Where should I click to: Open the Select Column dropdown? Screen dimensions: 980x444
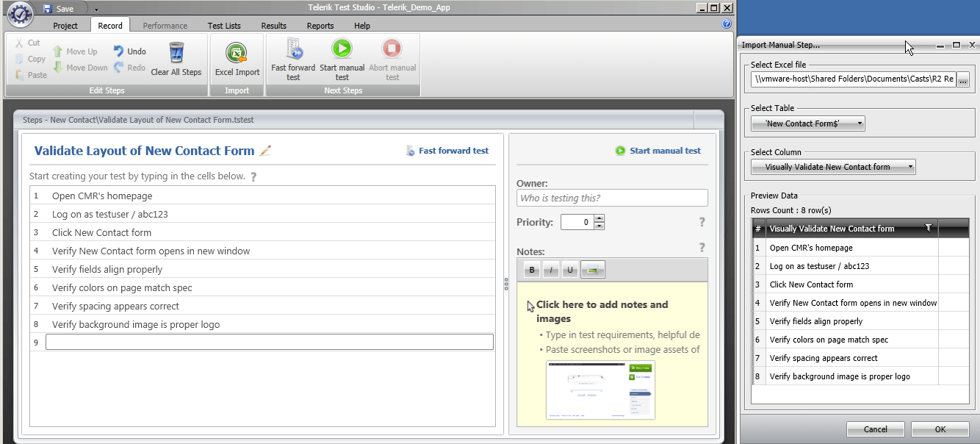(833, 167)
